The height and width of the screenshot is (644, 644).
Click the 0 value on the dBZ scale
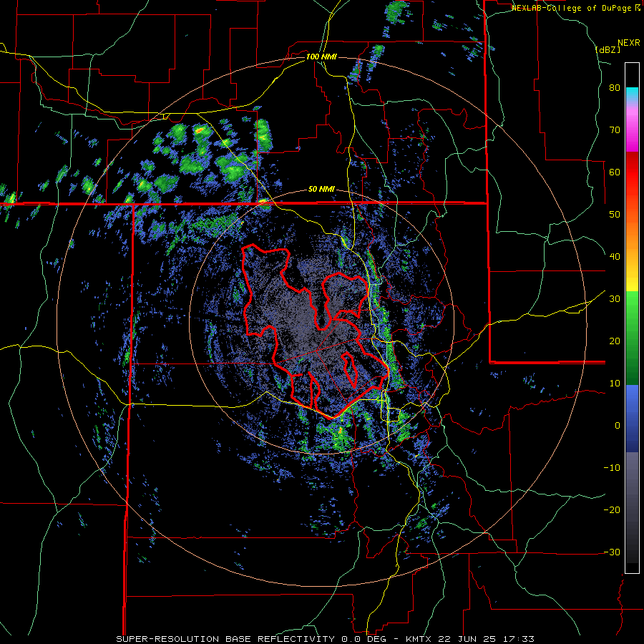[618, 426]
